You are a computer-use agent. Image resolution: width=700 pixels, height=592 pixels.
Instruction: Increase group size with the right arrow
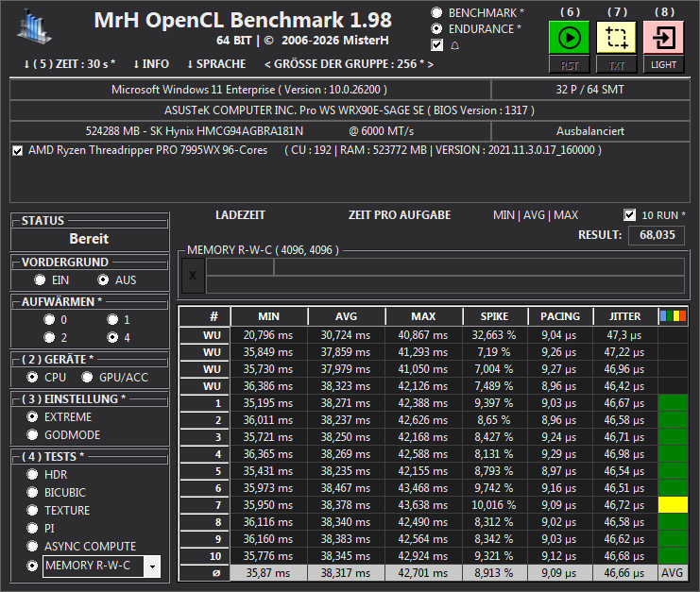point(431,64)
